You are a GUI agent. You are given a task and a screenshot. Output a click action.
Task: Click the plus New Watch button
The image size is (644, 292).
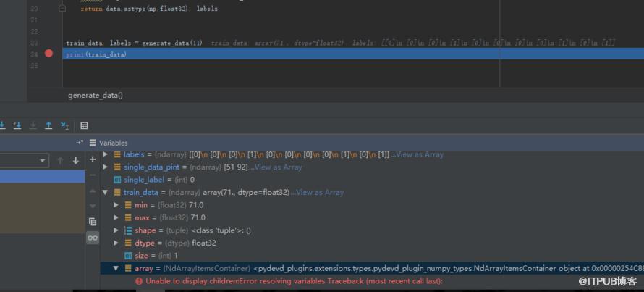click(93, 159)
